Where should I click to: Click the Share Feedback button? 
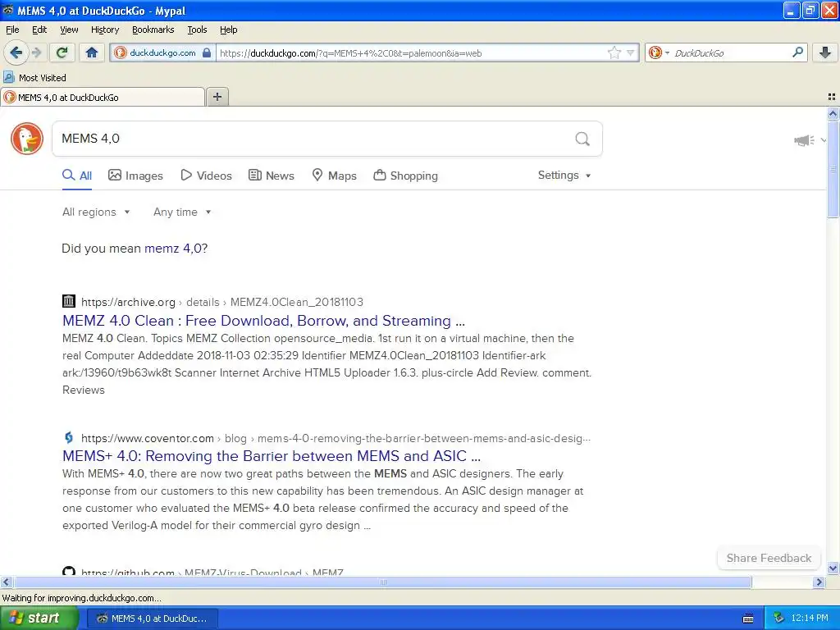click(x=769, y=558)
